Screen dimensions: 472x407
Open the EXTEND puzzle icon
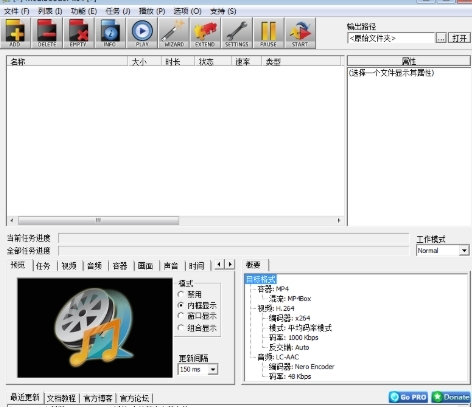[205, 33]
